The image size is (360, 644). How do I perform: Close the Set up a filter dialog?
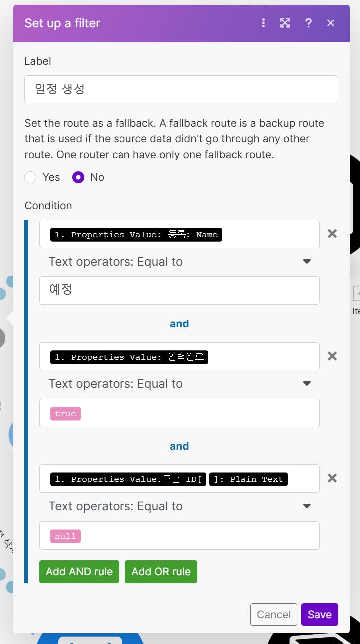click(330, 23)
